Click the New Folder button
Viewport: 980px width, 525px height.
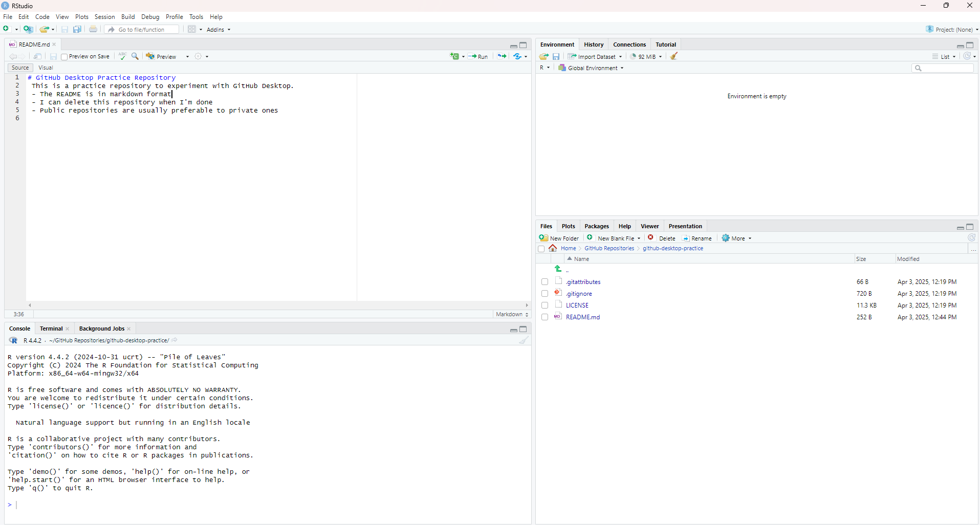point(559,238)
